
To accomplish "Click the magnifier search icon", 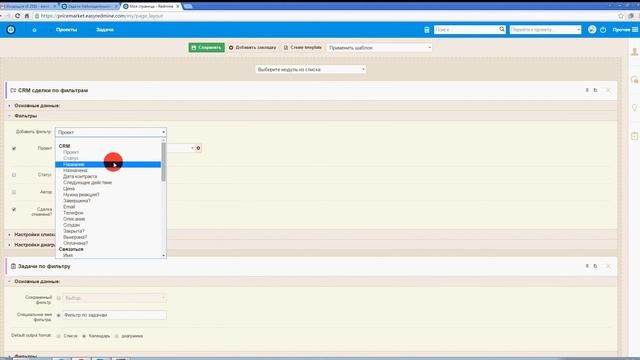I will point(502,29).
